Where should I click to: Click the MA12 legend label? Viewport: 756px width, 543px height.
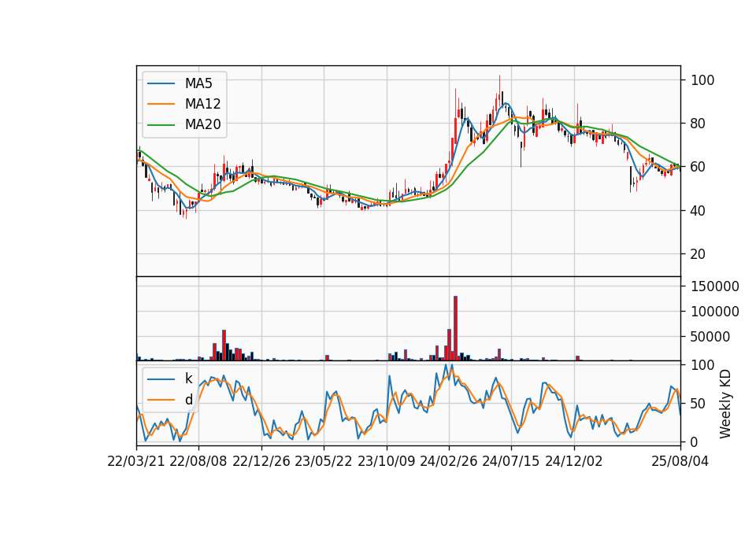pyautogui.click(x=202, y=104)
